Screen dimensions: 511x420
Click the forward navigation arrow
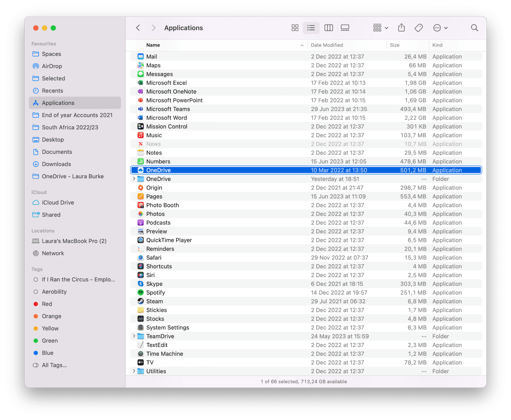point(153,27)
